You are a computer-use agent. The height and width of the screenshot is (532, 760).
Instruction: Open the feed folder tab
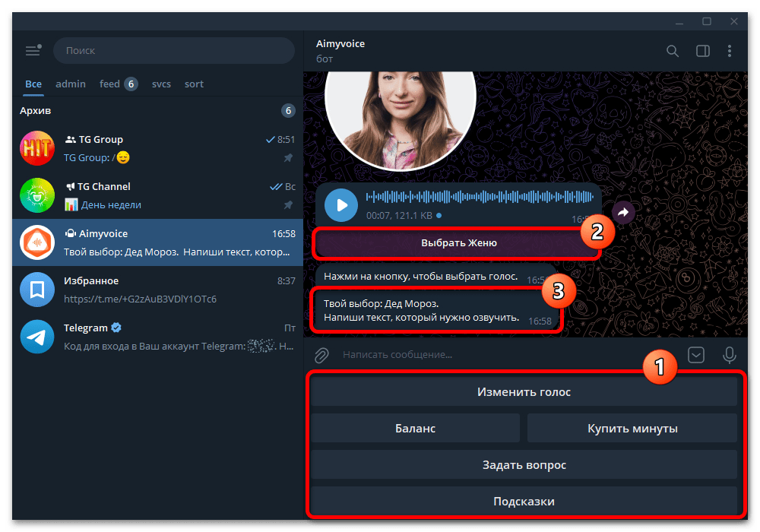[119, 84]
